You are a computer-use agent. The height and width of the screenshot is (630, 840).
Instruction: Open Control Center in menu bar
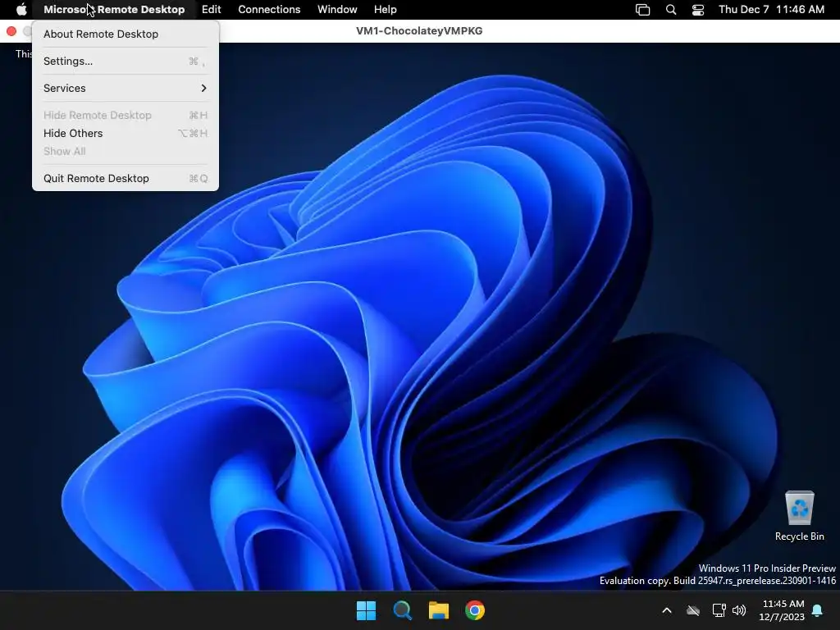[698, 9]
